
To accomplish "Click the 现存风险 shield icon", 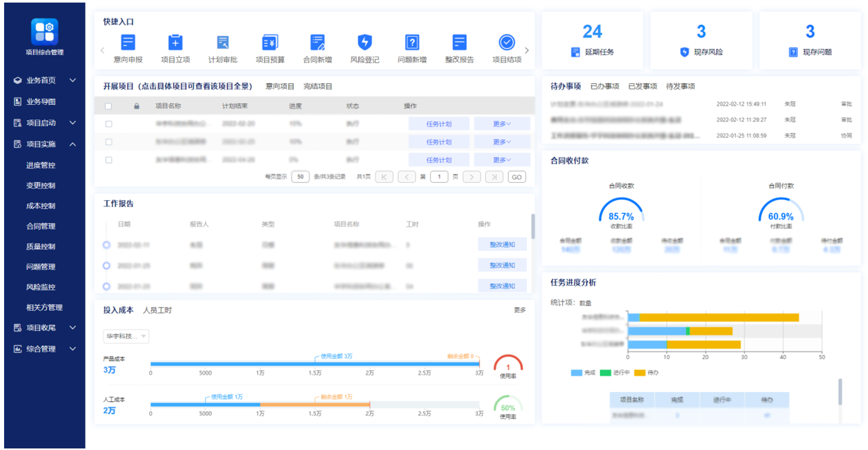I will (684, 52).
